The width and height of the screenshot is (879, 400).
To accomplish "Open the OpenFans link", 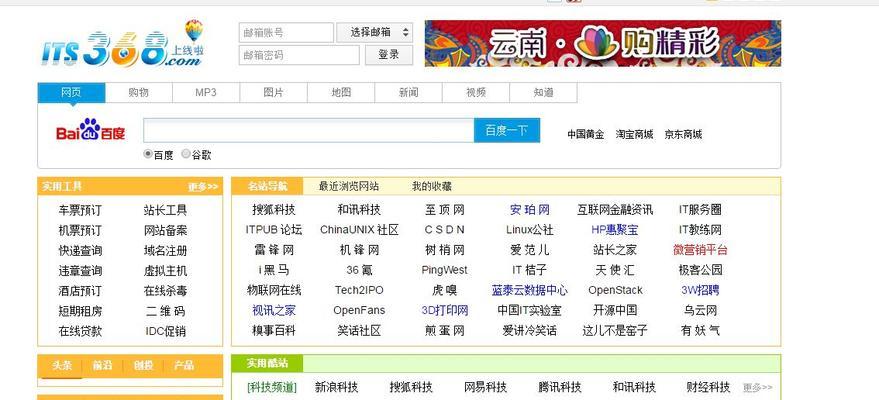I will point(359,310).
